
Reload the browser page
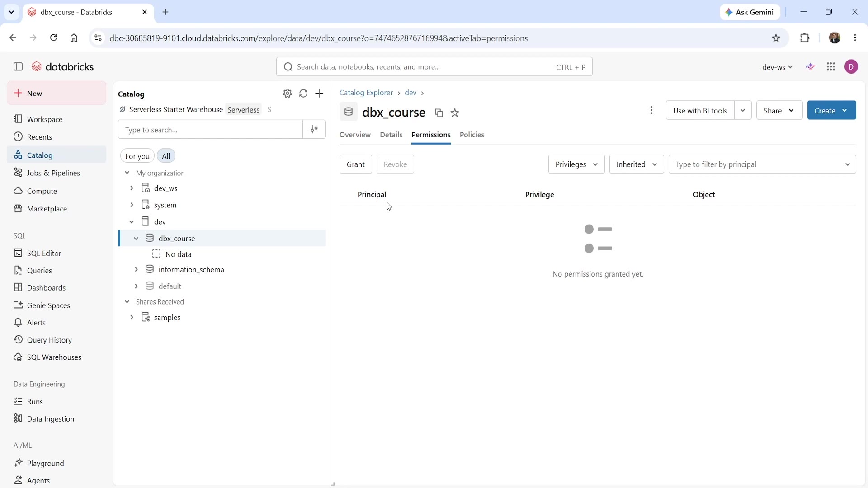(x=54, y=38)
